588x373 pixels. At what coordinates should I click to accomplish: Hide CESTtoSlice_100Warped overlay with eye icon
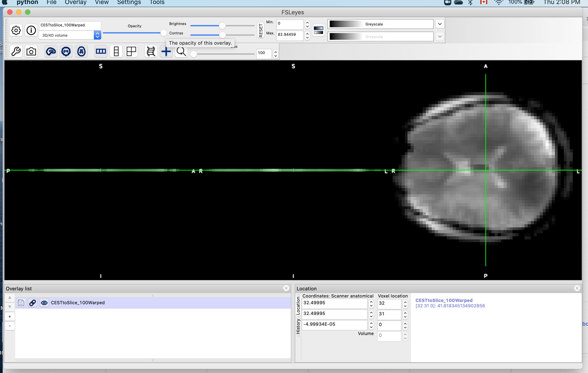pyautogui.click(x=44, y=303)
